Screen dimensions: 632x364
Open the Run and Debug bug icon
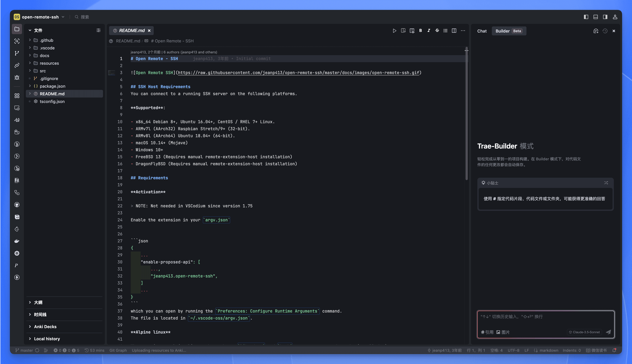17,78
